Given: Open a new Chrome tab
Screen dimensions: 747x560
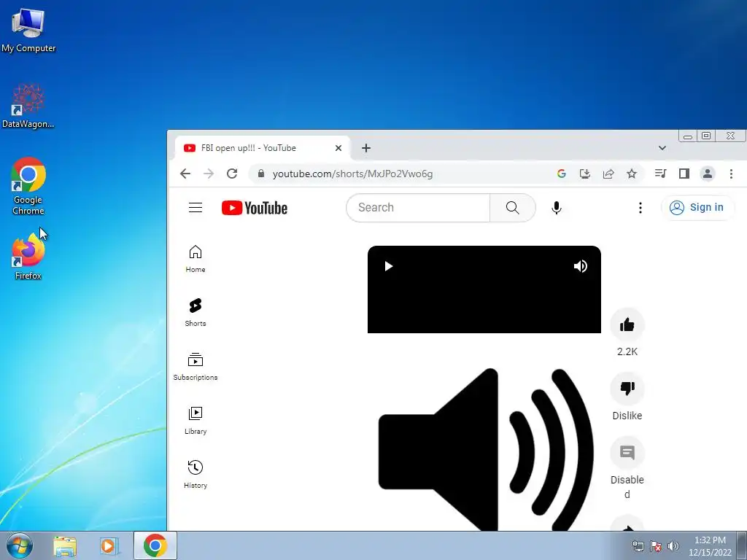Looking at the screenshot, I should 366,148.
